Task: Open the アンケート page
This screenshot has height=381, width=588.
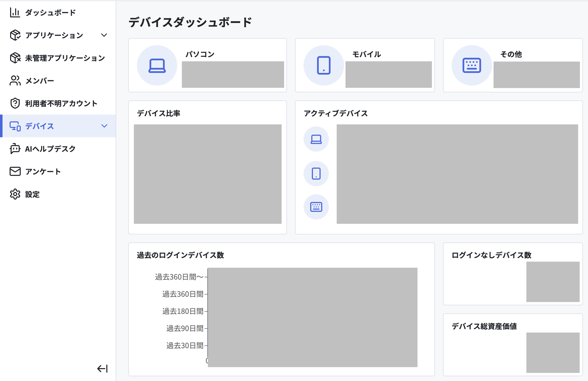Action: tap(58, 171)
